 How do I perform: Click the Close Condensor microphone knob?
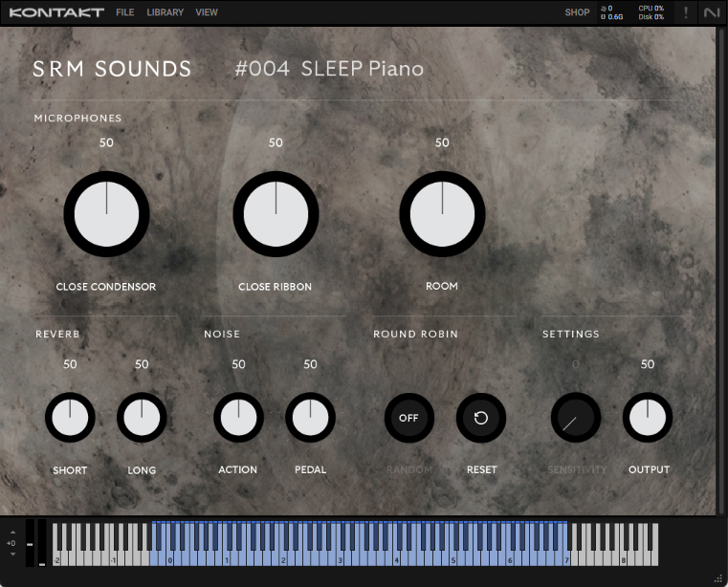coord(106,214)
